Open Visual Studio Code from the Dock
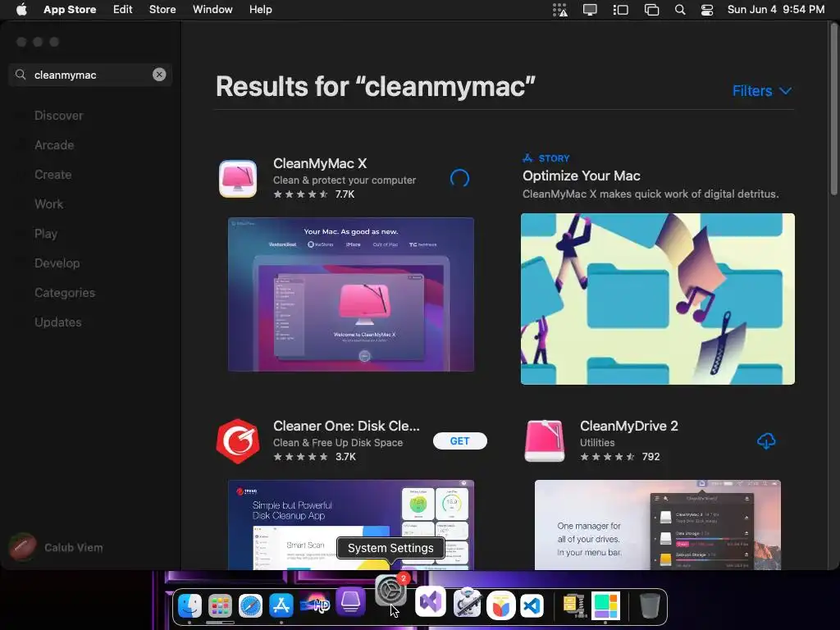This screenshot has height=630, width=840. point(532,605)
